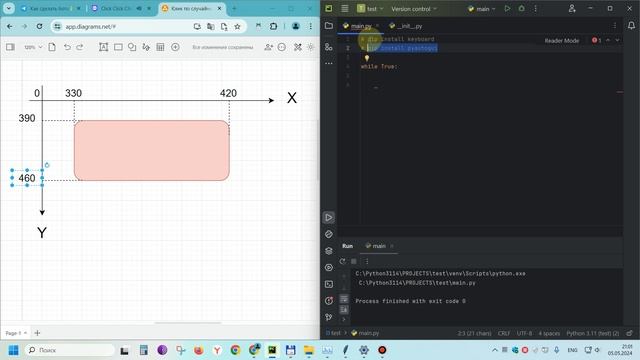Click the rotate handle of the 460 label
The height and width of the screenshot is (360, 640).
(x=47, y=165)
